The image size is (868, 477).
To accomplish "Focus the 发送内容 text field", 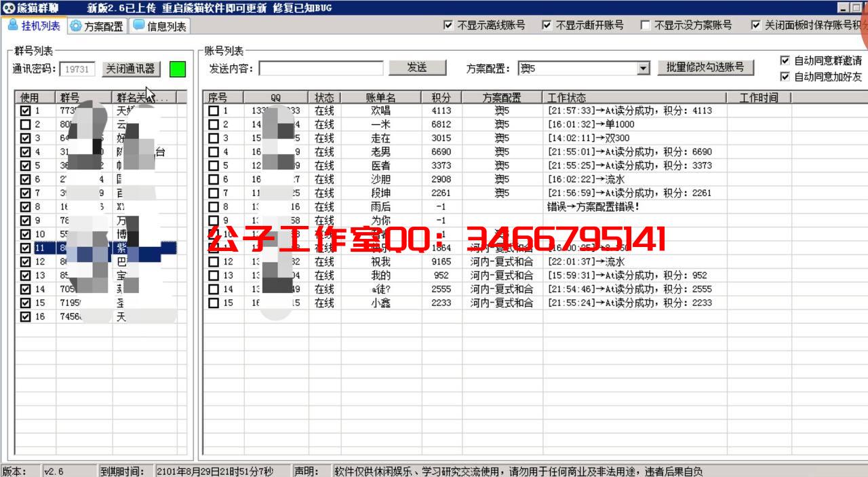I will point(321,68).
